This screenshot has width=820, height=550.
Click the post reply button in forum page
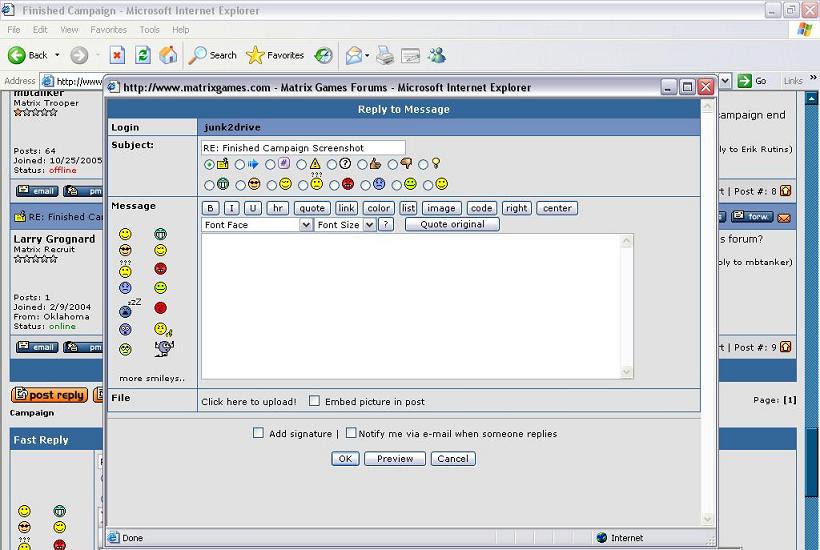pyautogui.click(x=50, y=395)
